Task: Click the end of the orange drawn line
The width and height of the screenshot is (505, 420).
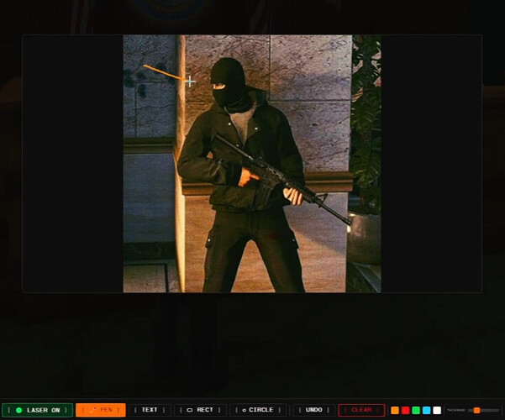Action: point(145,66)
